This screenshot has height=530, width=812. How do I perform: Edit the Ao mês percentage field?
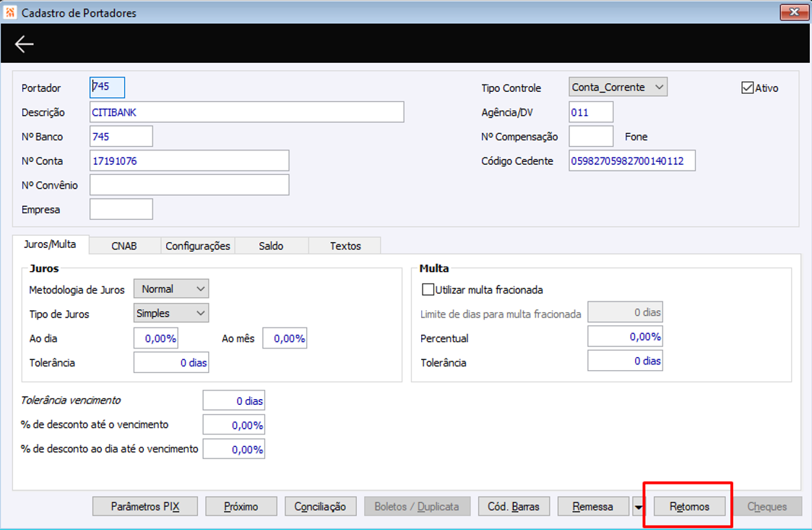coord(285,338)
